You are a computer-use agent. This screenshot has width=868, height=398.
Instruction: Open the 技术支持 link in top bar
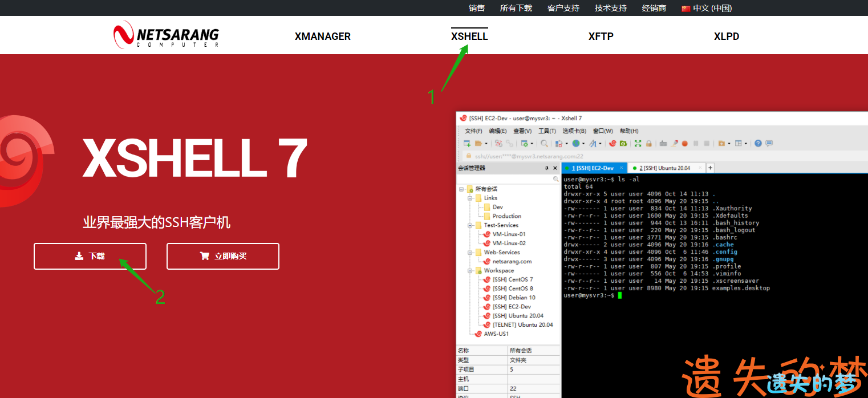pos(611,8)
